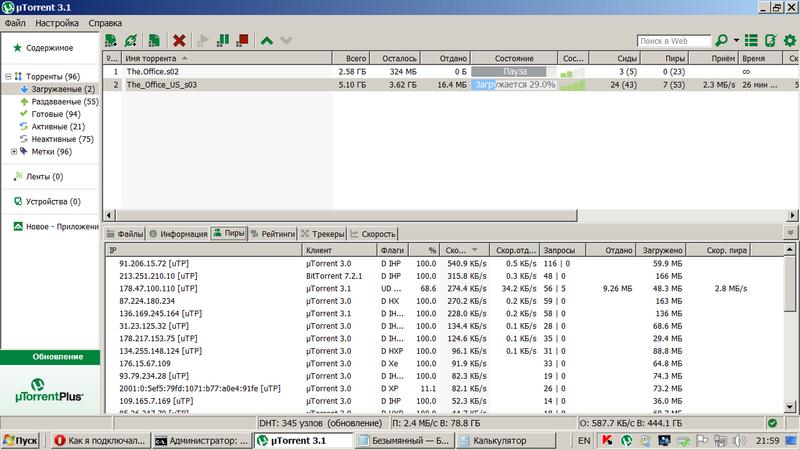The width and height of the screenshot is (800, 450).
Task: Open Preferences via green gear icon
Action: [790, 40]
